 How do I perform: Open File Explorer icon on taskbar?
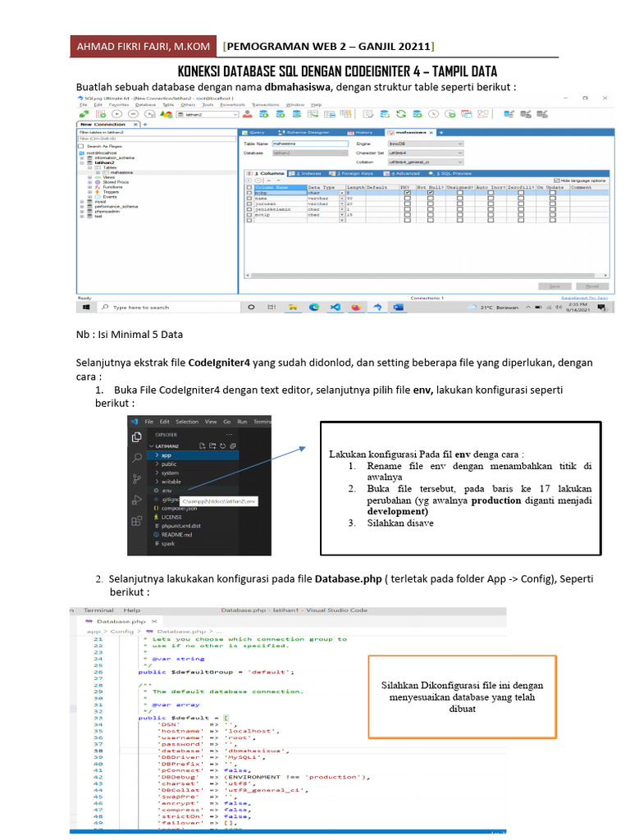coord(293,307)
